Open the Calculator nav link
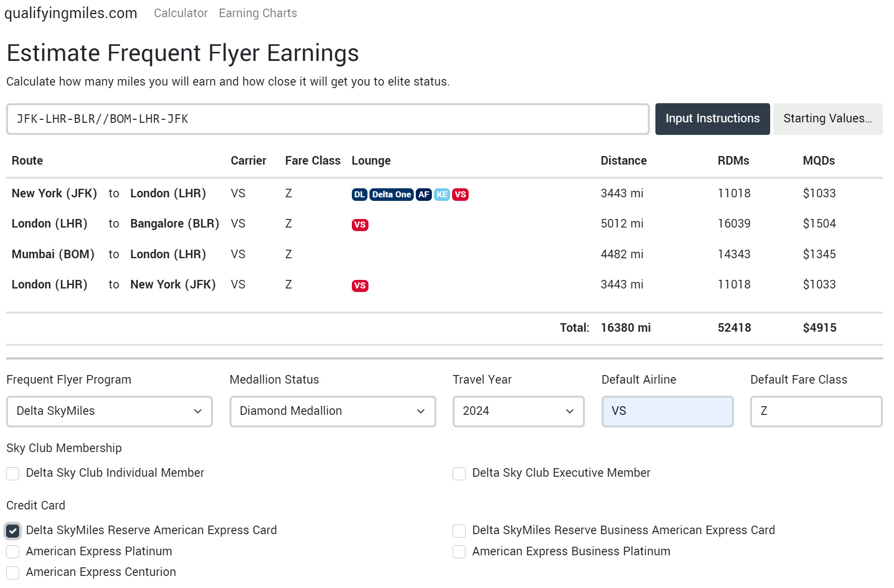 click(181, 13)
